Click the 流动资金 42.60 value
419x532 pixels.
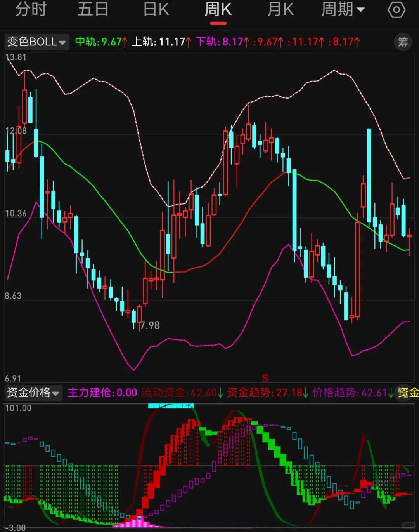180,393
